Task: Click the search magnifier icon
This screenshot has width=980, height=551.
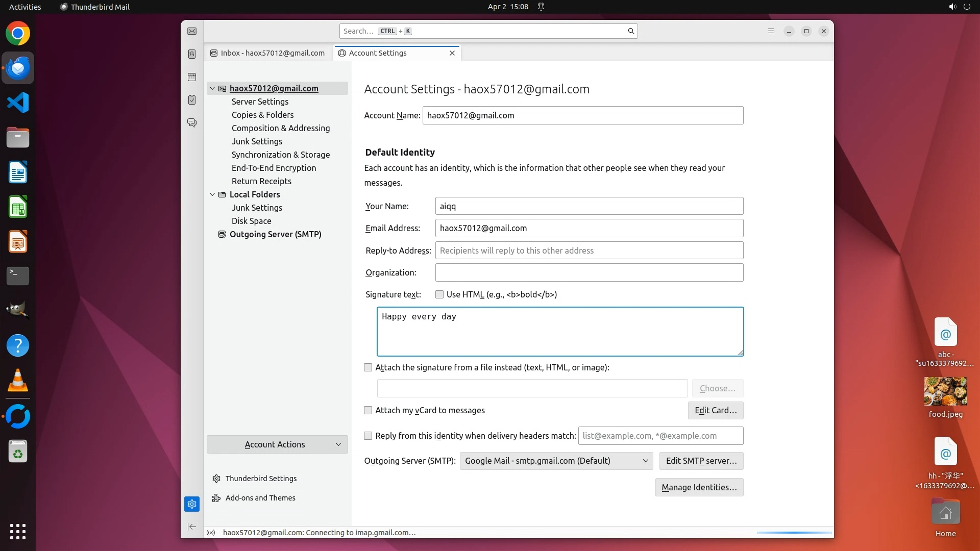Action: click(x=631, y=31)
